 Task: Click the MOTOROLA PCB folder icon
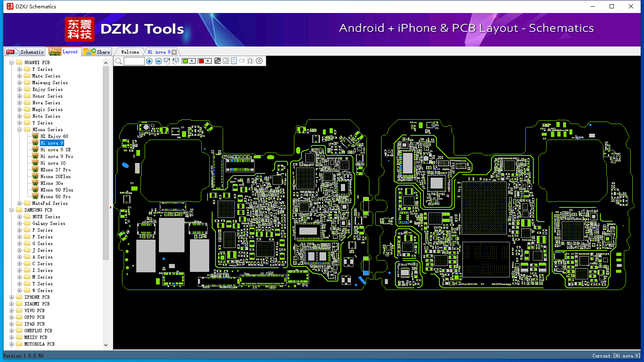tap(19, 344)
